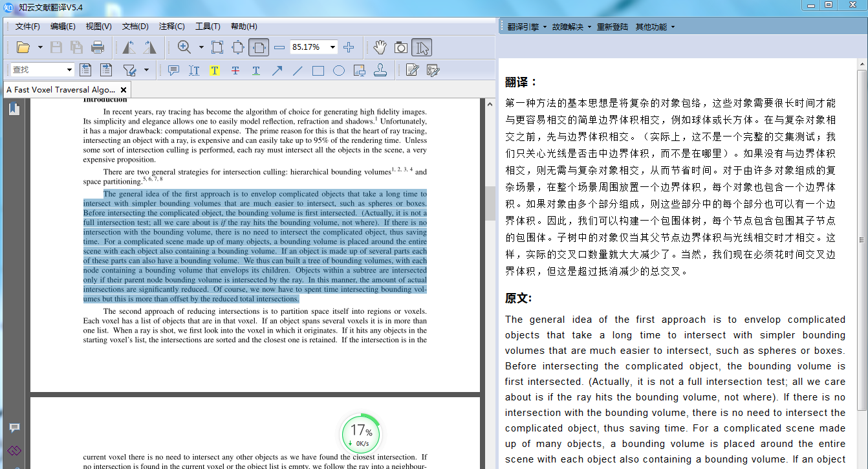Pick the Line drawing tool

click(298, 71)
